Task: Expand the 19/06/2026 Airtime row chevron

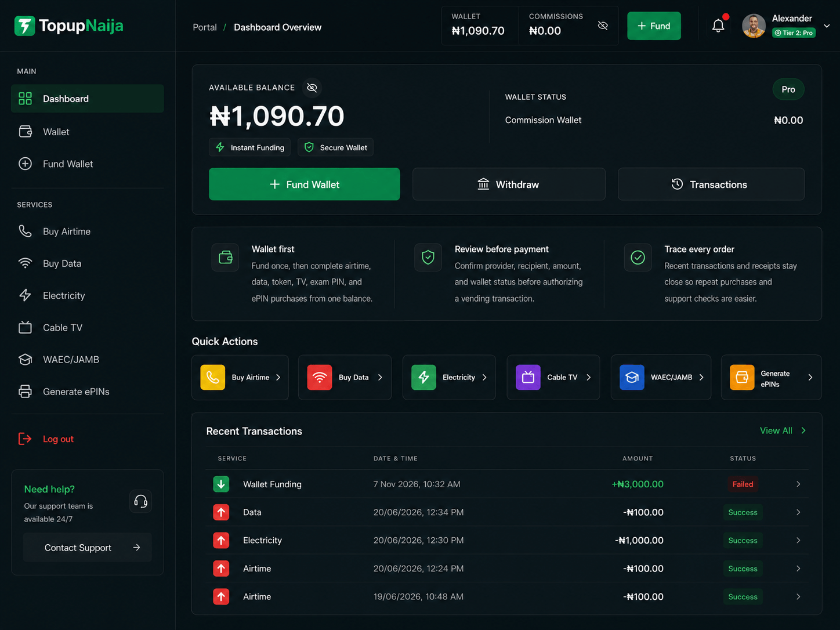Action: click(x=798, y=596)
